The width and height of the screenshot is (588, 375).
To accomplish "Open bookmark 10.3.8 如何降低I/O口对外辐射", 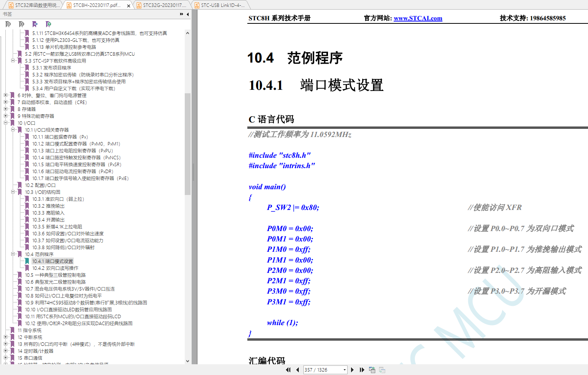I will [63, 247].
